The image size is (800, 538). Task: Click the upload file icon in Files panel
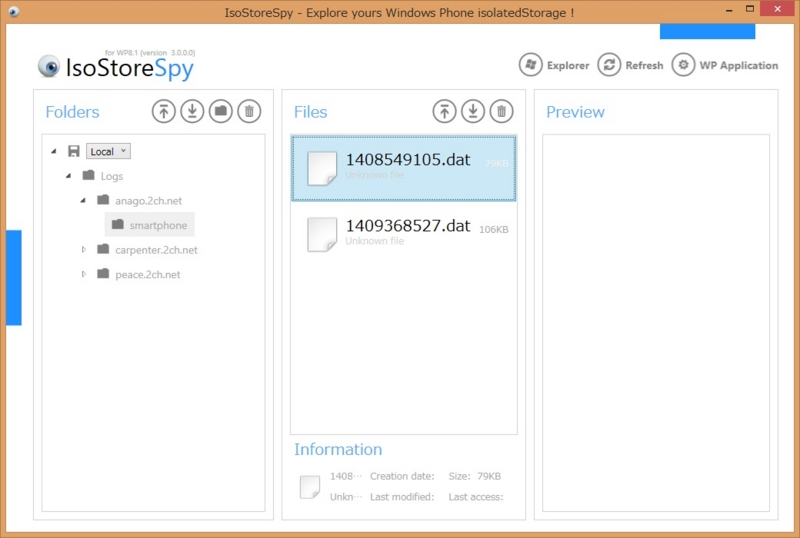point(444,111)
